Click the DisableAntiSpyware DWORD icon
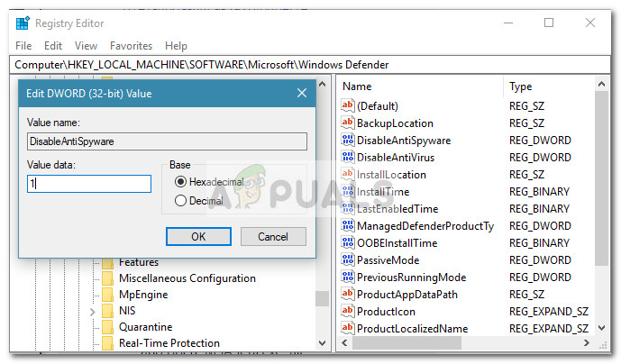621x364 pixels. [347, 140]
